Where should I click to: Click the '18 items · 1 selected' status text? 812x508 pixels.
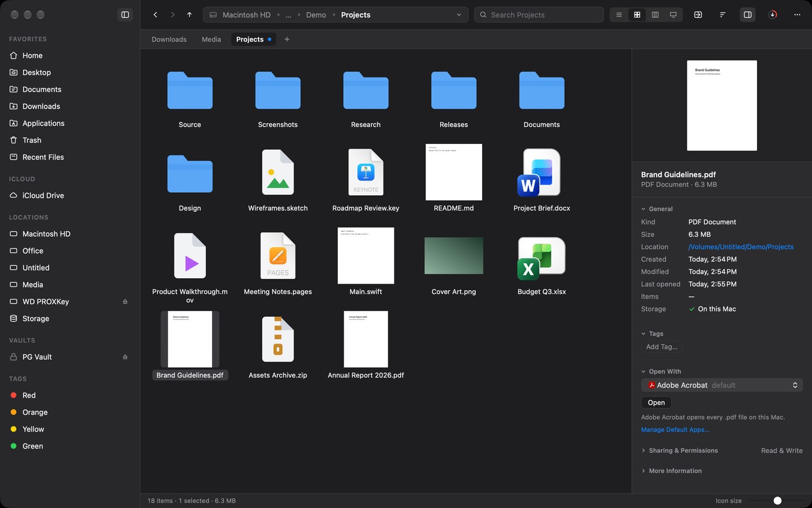pos(192,501)
